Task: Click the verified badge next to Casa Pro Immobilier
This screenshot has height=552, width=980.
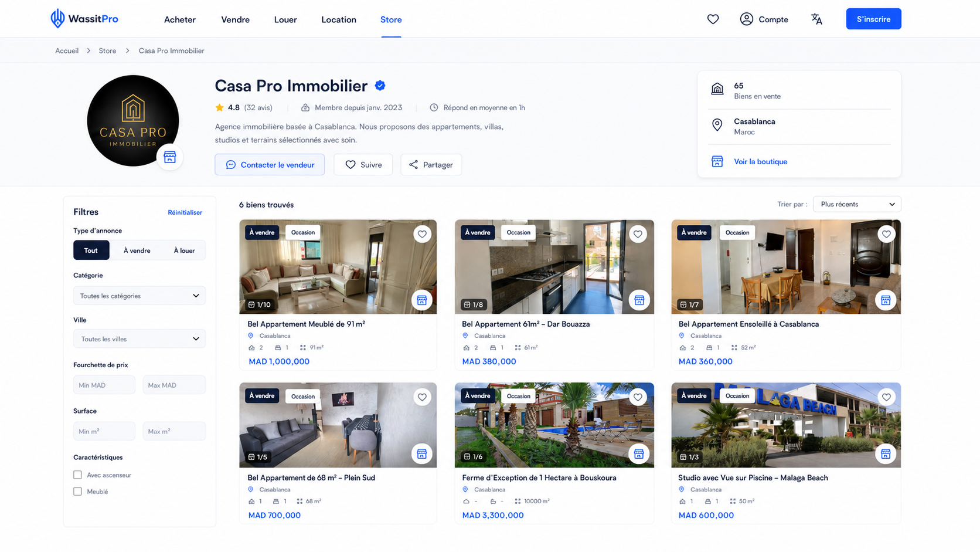Action: pos(380,86)
